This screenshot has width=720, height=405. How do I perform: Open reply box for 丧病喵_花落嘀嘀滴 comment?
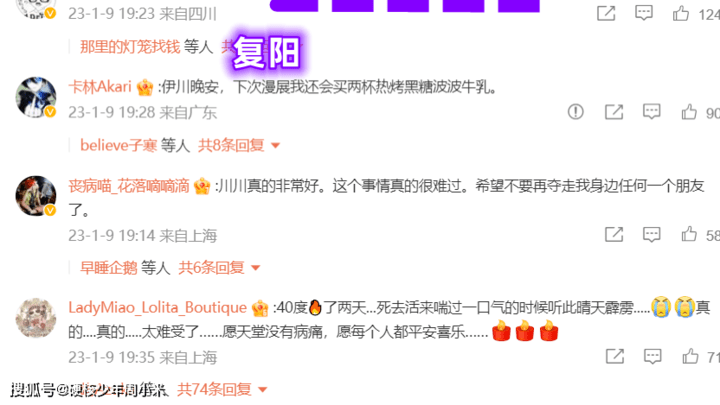coord(651,234)
